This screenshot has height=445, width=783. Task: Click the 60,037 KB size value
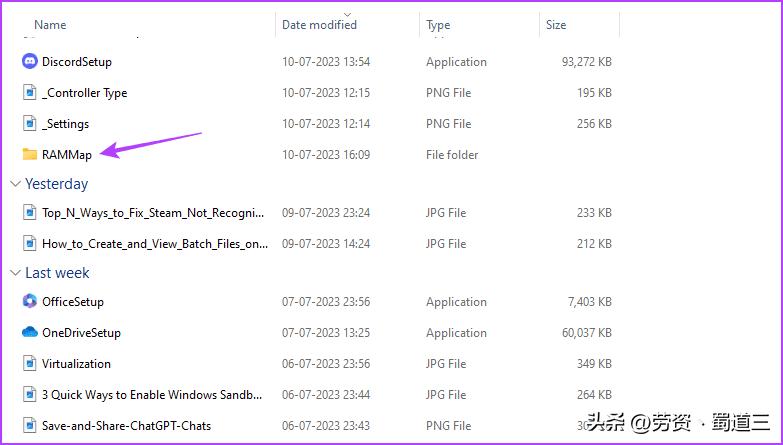tap(587, 333)
